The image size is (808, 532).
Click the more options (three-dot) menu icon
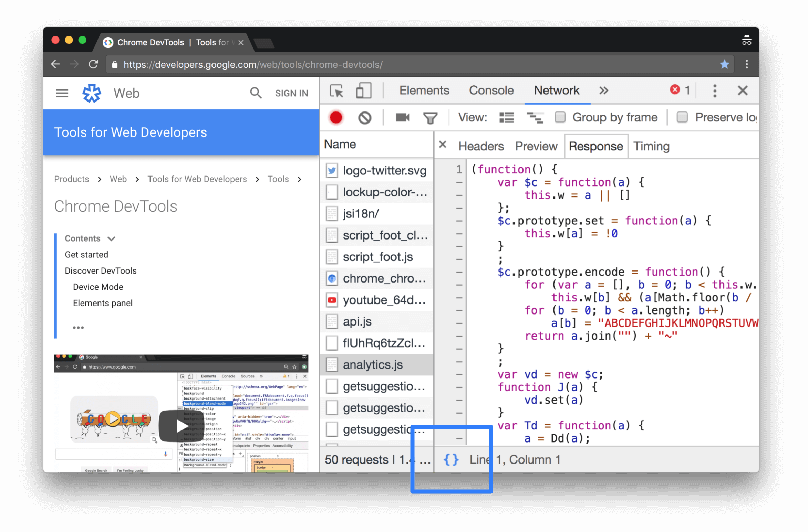tap(714, 91)
